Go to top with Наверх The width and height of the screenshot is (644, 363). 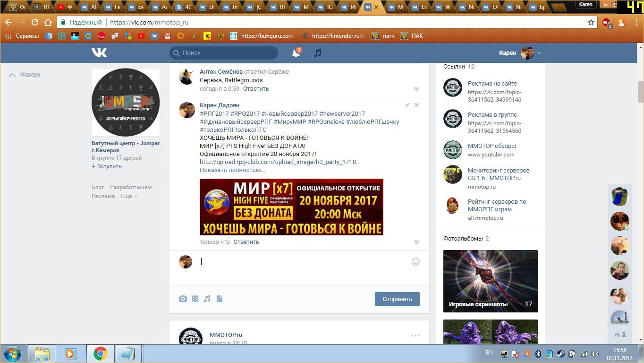click(25, 75)
